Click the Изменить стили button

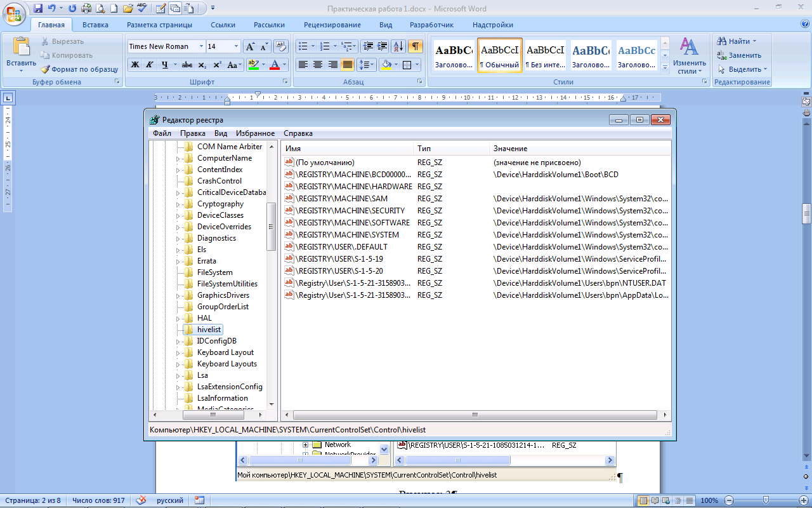pos(690,57)
